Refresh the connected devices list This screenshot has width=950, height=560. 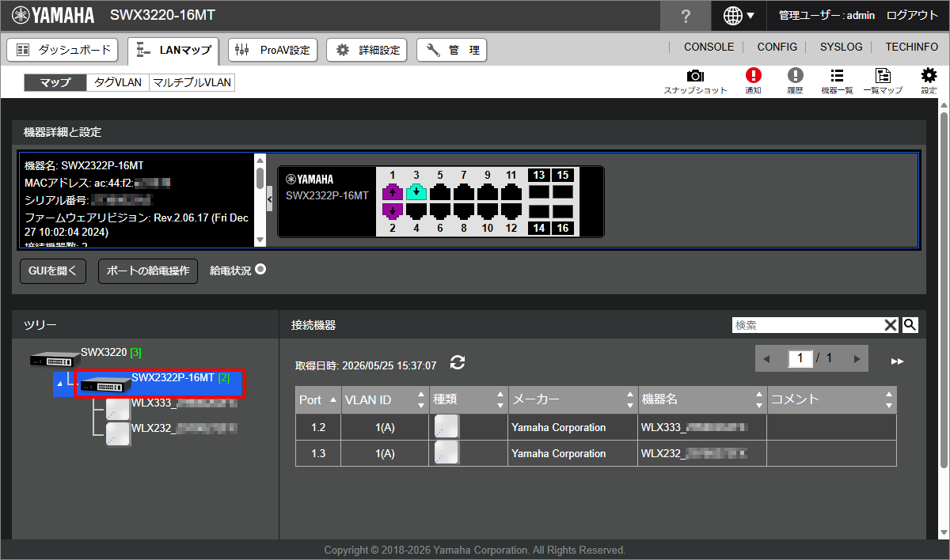click(x=458, y=362)
